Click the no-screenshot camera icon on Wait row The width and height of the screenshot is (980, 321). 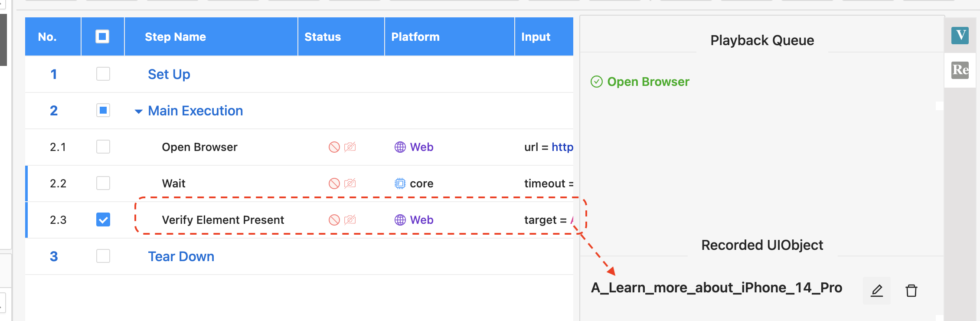pyautogui.click(x=350, y=183)
